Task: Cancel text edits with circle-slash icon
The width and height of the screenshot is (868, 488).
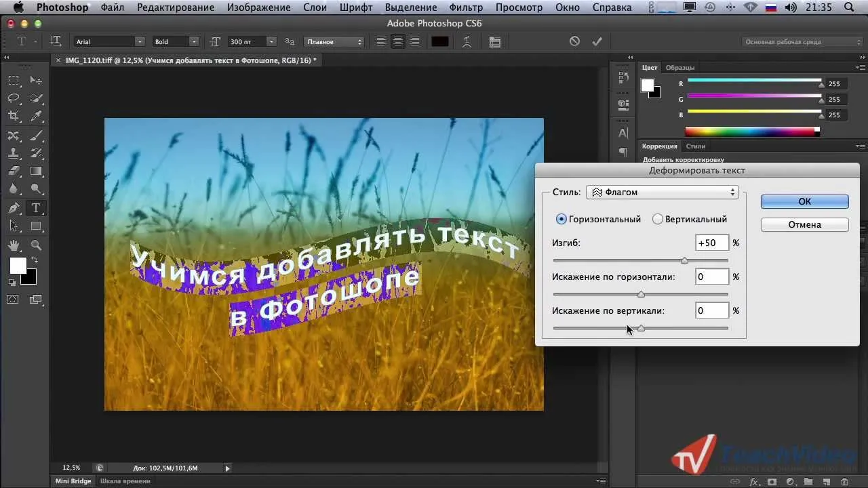Action: (x=575, y=41)
